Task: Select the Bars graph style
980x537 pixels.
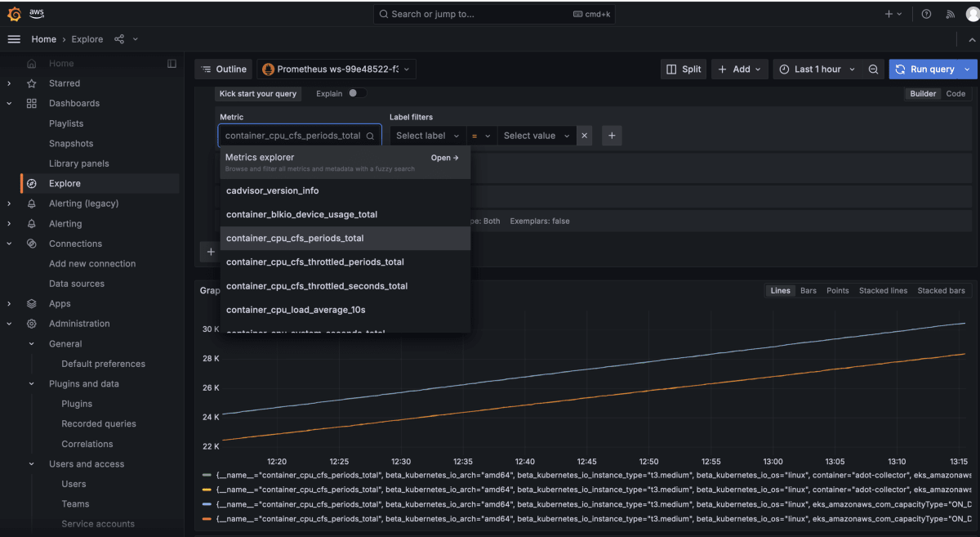Action: click(x=808, y=290)
